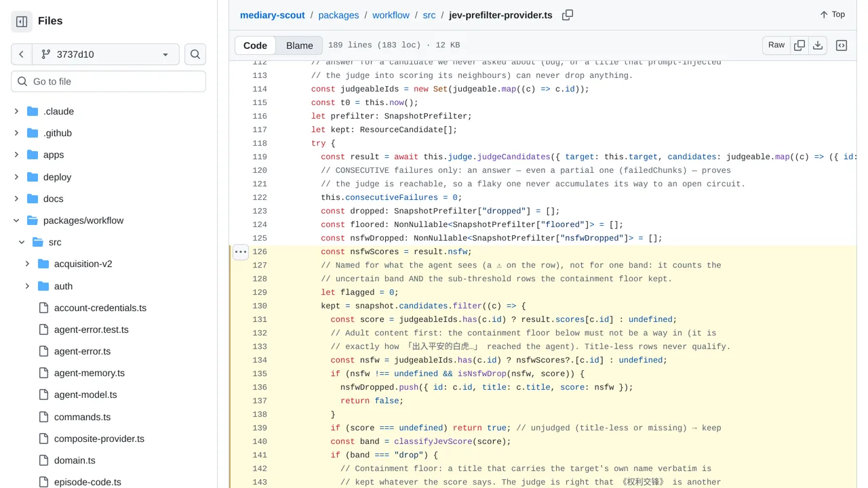Switch to the Blame view tab
The height and width of the screenshot is (488, 868).
(299, 45)
